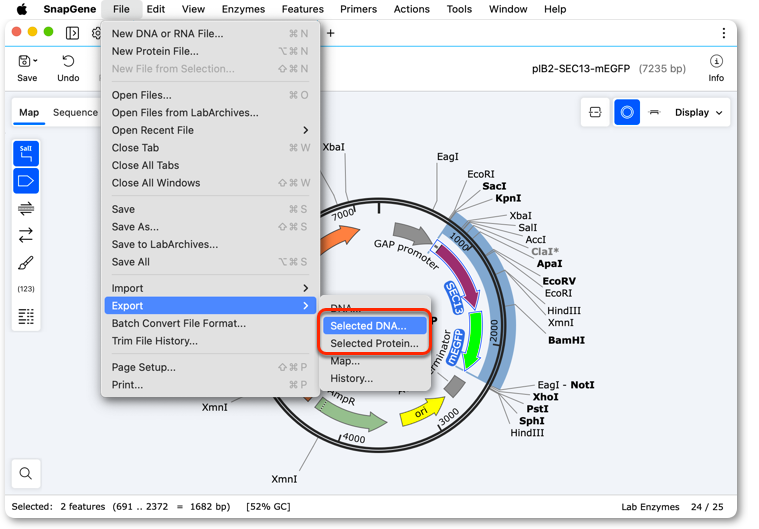Choose Trim File History
The width and height of the screenshot is (759, 529).
[x=210, y=341]
